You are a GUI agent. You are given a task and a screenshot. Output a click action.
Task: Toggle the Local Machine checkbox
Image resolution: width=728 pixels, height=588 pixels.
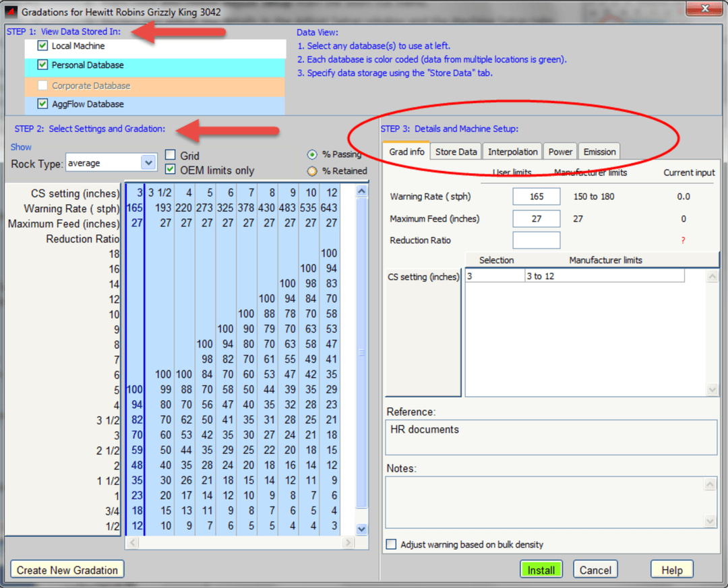coord(43,46)
